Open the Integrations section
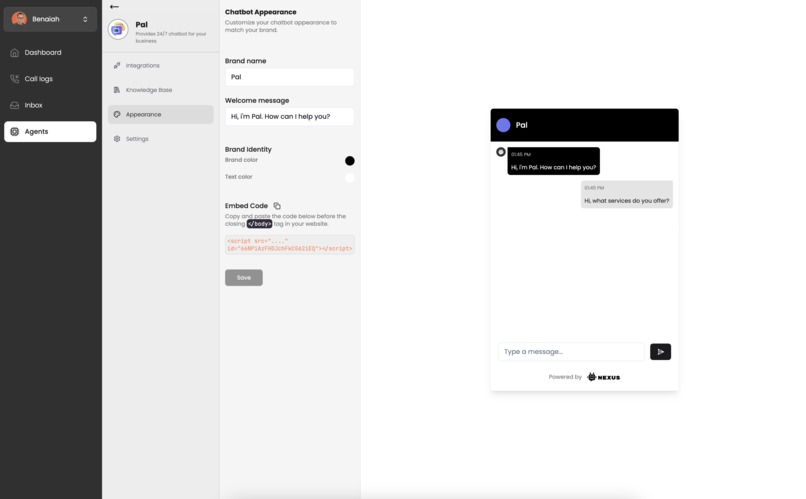Screen dimensions: 806x499 click(160, 65)
